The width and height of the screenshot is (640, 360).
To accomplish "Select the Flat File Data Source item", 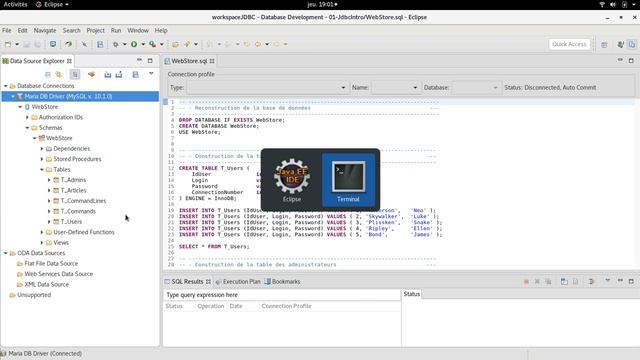I will coord(51,264).
